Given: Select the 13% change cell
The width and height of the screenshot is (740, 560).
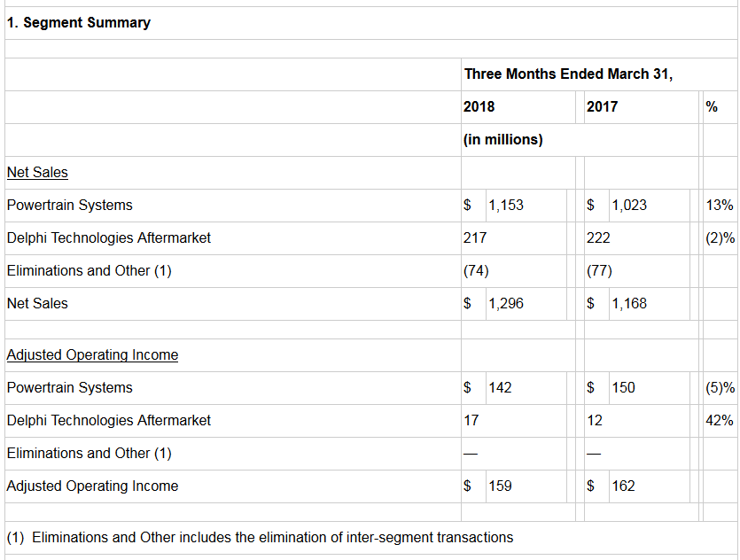Looking at the screenshot, I should (x=720, y=206).
